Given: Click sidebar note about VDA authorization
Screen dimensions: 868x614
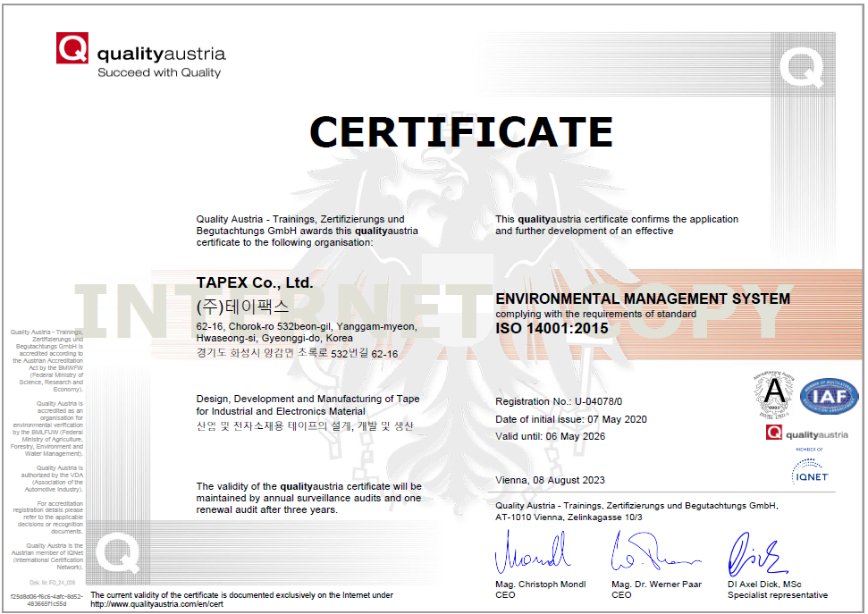Looking at the screenshot, I should click(x=52, y=479).
